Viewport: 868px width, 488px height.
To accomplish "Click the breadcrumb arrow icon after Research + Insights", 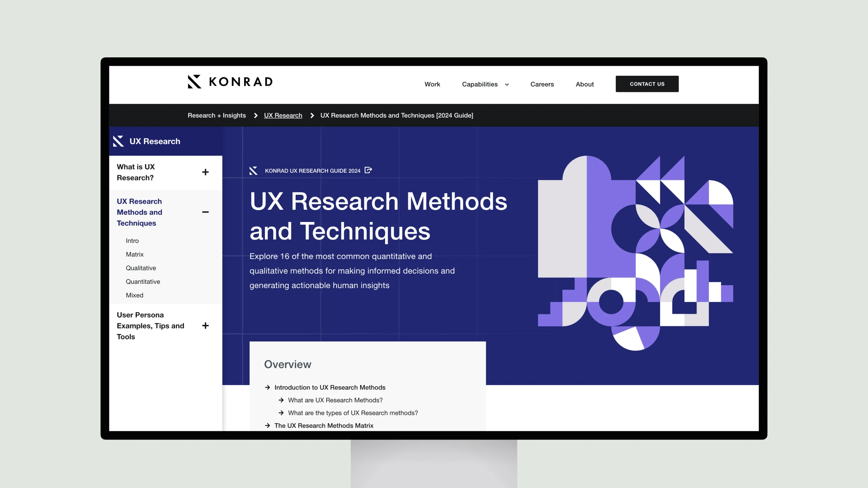I will pos(255,115).
